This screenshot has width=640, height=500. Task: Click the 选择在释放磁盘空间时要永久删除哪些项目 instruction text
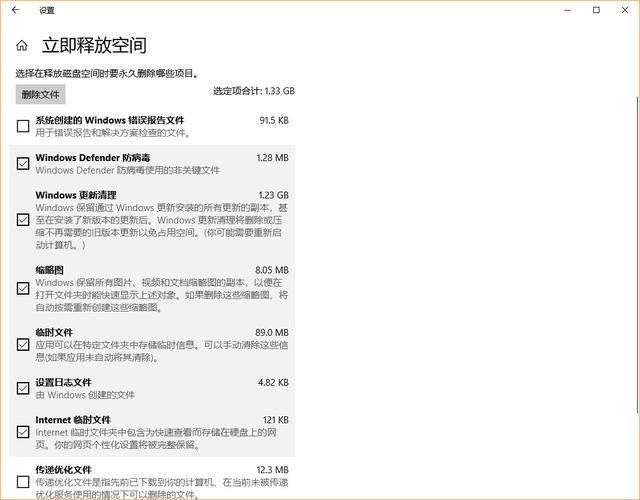pos(107,73)
